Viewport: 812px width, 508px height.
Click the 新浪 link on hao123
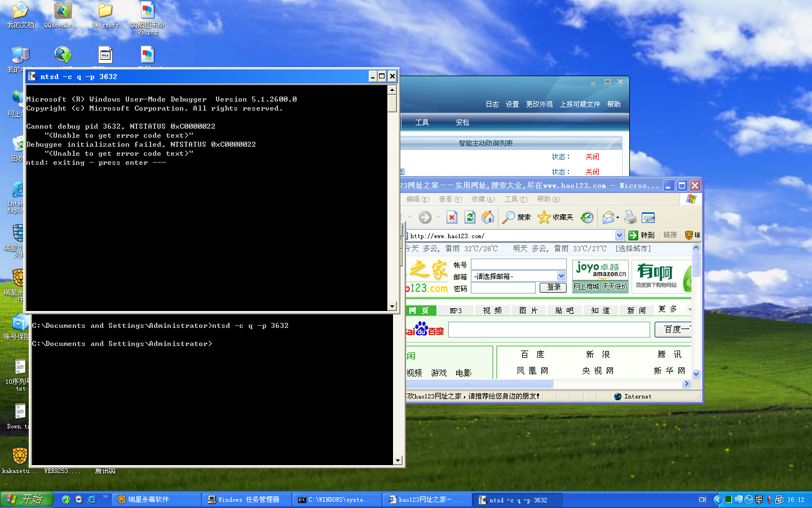(598, 354)
